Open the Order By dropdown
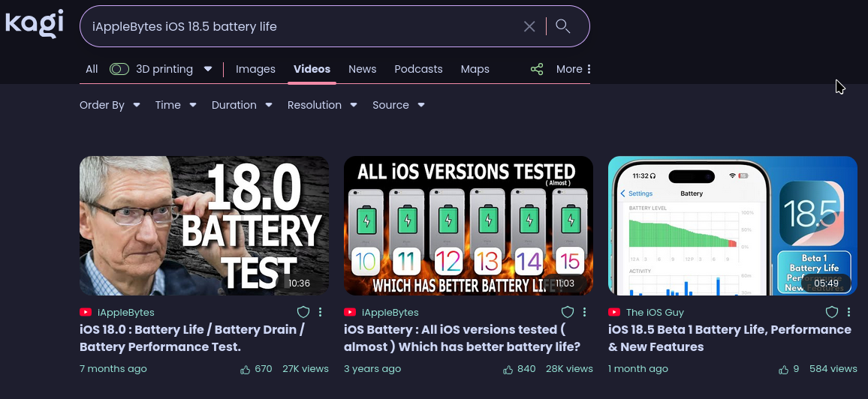 110,105
